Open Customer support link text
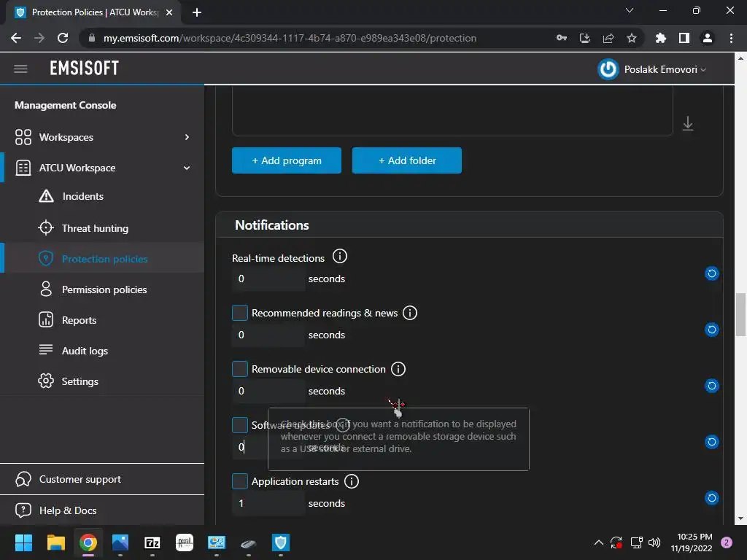The height and width of the screenshot is (560, 747). pos(80,479)
